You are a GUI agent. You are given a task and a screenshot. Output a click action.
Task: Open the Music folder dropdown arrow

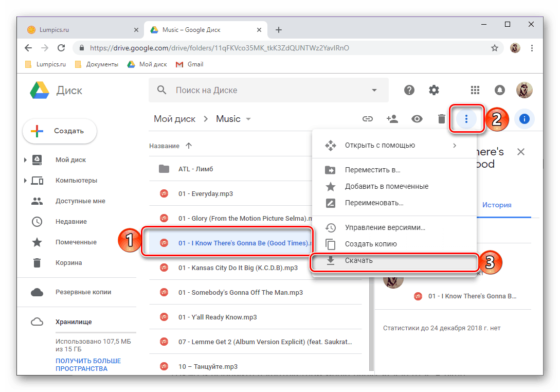coord(248,119)
